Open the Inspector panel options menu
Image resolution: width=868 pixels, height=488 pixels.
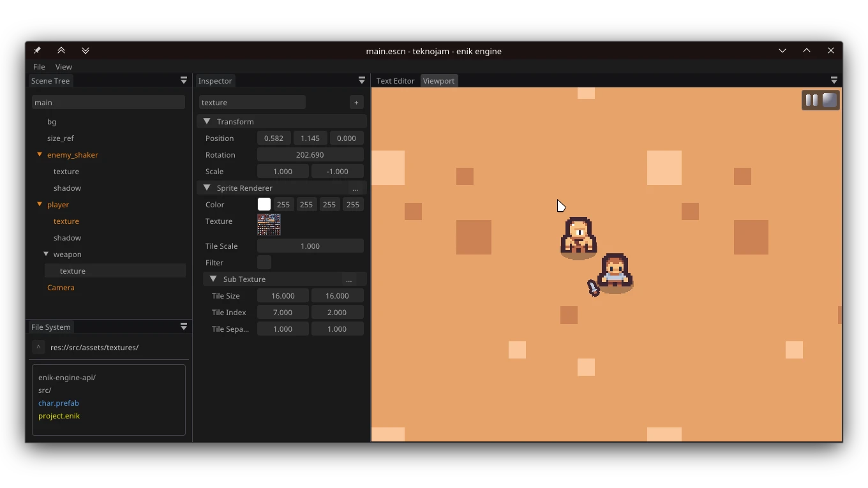[x=362, y=80]
